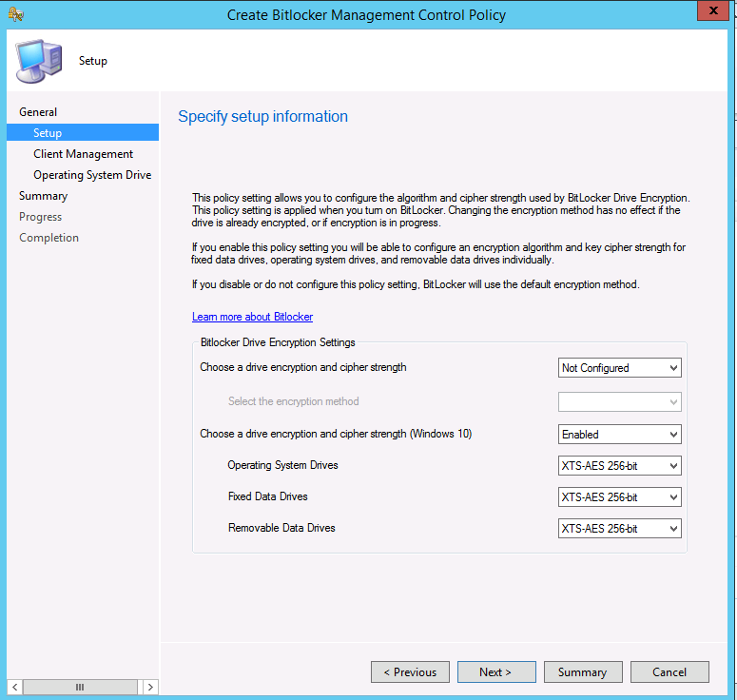Click the Bitlocker Drive Encryption Settings group label
This screenshot has width=737, height=700.
coord(278,342)
